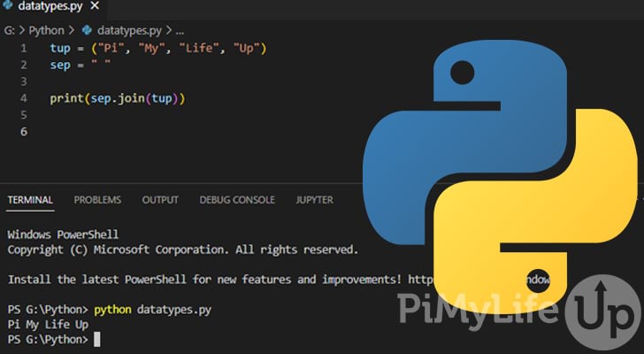Open the G: breadcrumb segment
The image size is (644, 354).
10,30
